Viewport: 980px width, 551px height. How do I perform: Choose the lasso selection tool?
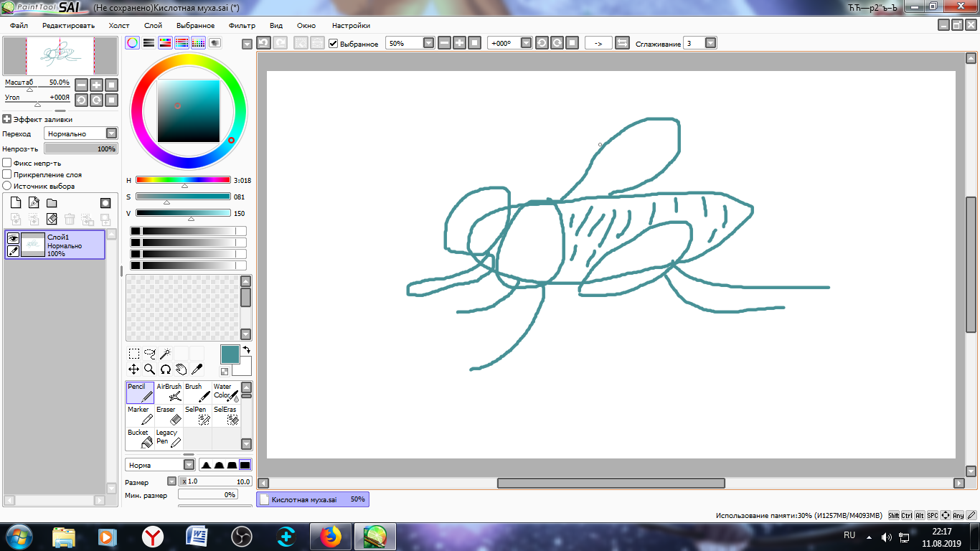tap(150, 353)
